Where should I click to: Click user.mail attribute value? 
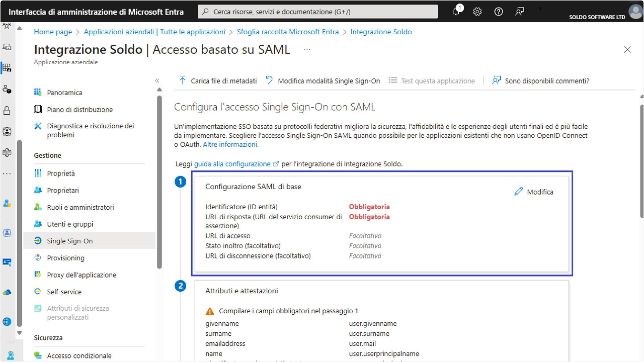362,344
